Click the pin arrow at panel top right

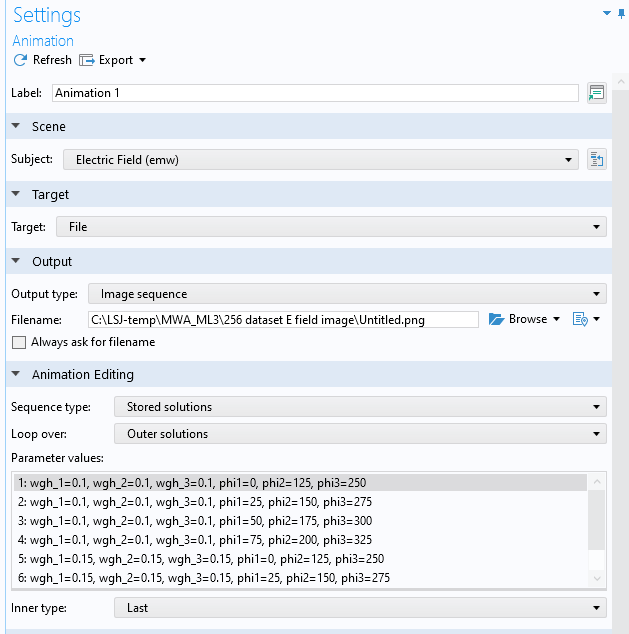[x=606, y=13]
